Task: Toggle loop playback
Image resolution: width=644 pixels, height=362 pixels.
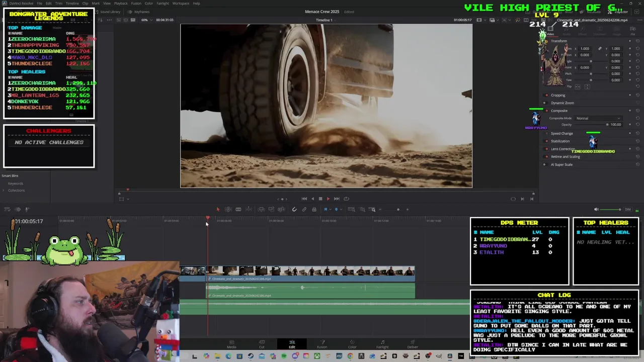Action: pyautogui.click(x=346, y=199)
